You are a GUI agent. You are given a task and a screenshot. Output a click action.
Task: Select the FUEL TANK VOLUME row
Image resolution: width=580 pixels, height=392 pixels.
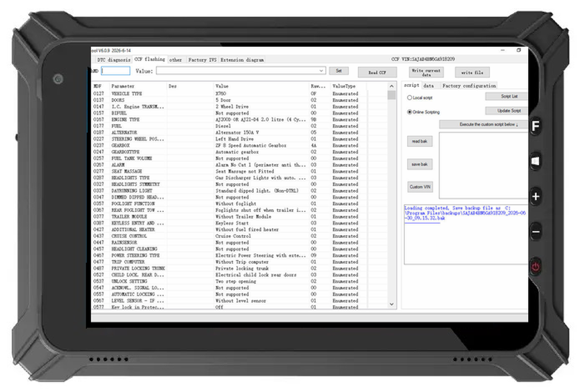(240, 158)
